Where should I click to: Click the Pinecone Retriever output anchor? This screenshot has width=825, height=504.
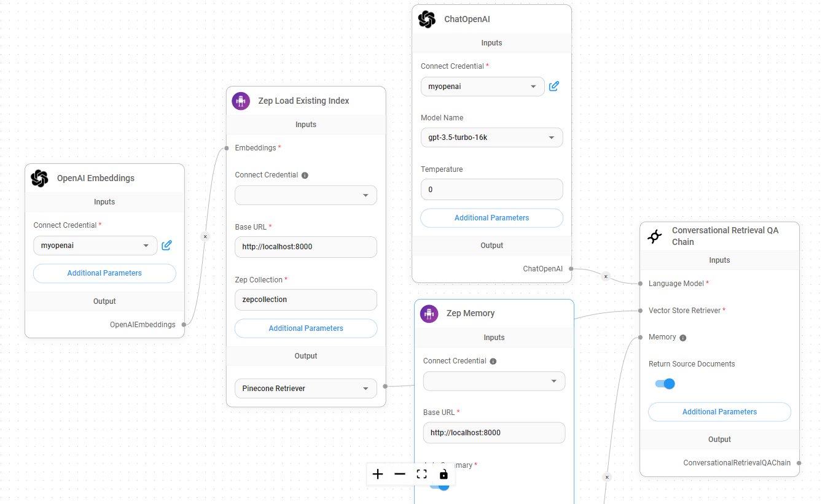(385, 386)
